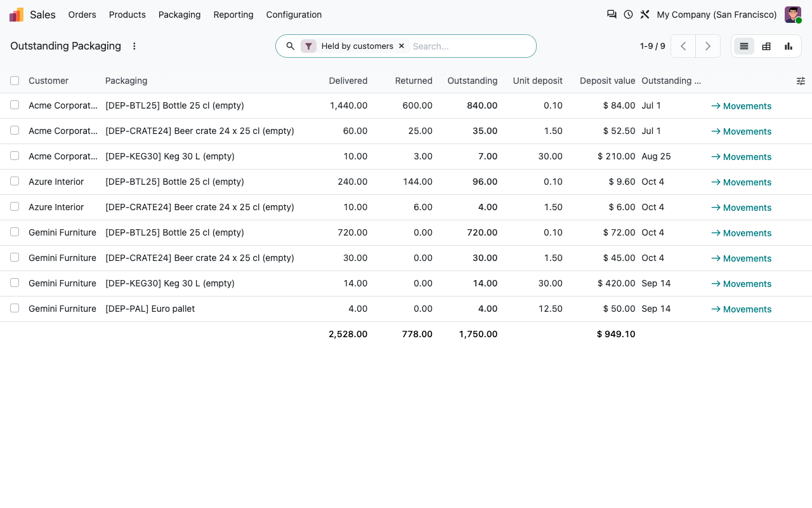Open Movements for Gemini Euro pallet row
This screenshot has width=812, height=508.
click(741, 309)
